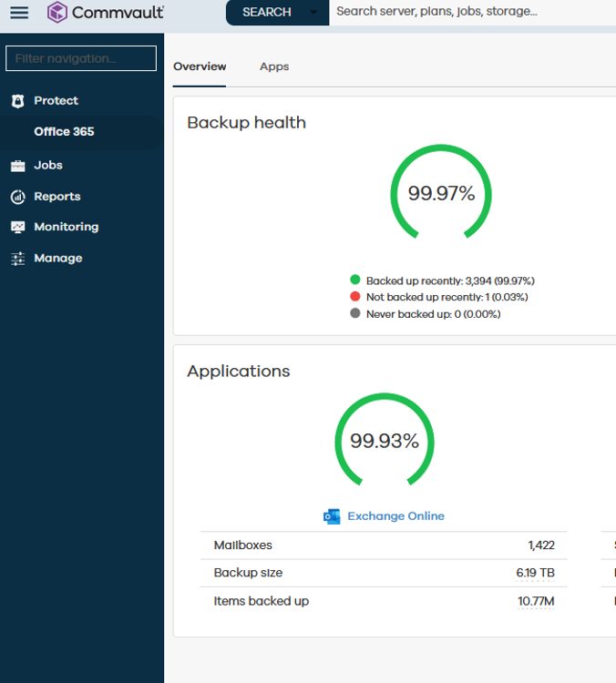Click the 10.77M items backed up value

(x=536, y=601)
